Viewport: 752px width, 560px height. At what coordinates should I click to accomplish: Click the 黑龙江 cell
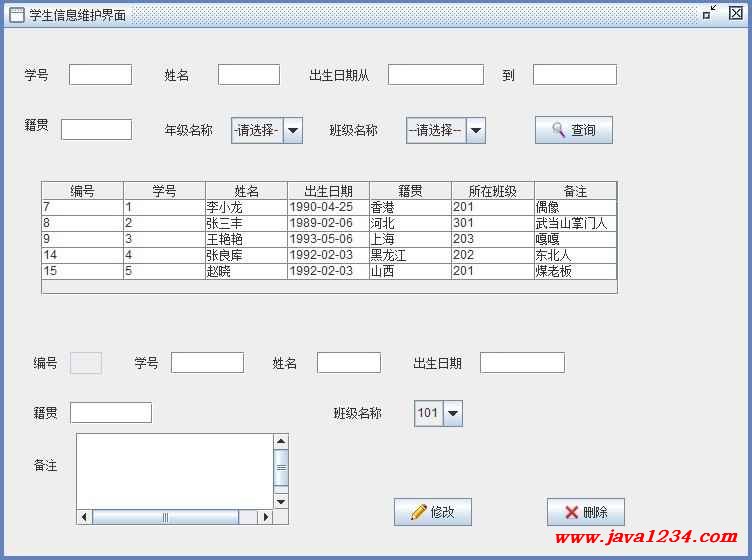(411, 255)
